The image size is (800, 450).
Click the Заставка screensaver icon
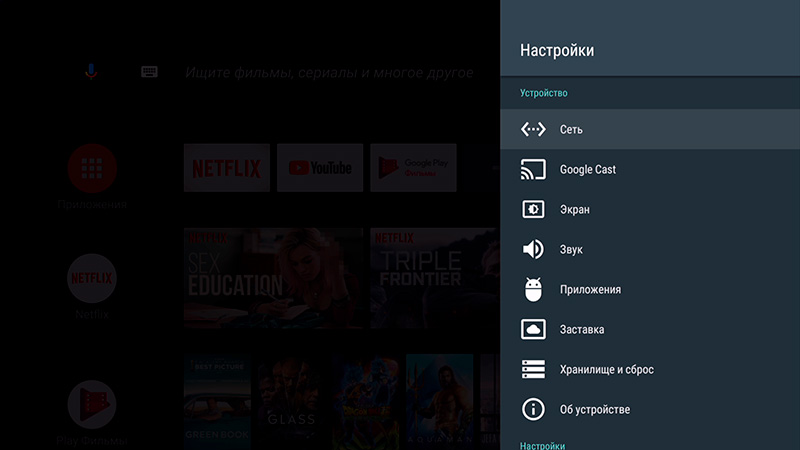[533, 329]
